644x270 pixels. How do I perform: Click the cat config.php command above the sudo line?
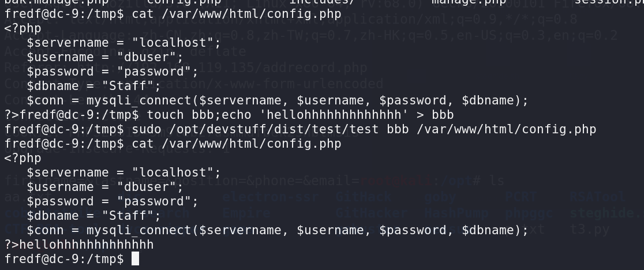tap(237, 14)
